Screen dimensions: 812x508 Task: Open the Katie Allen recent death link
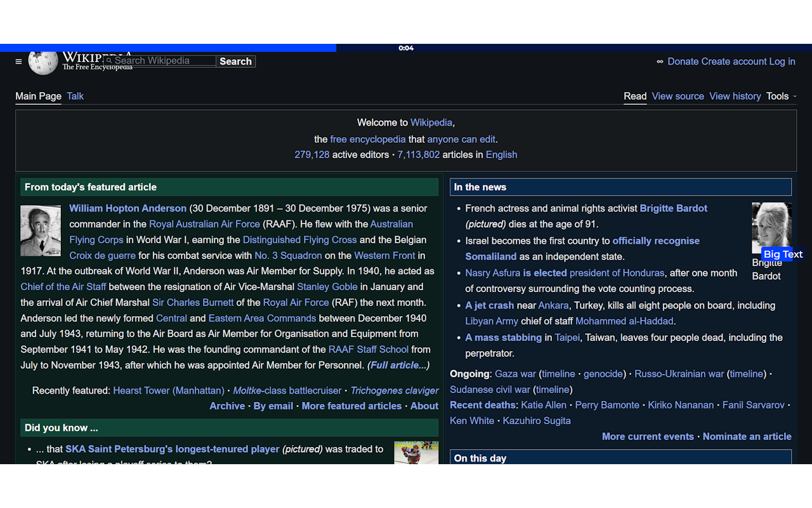544,405
